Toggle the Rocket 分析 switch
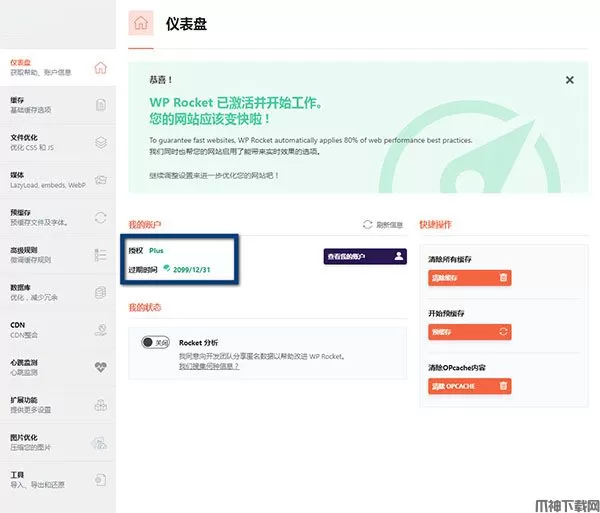Viewport: 600px width, 513px height. 155,342
